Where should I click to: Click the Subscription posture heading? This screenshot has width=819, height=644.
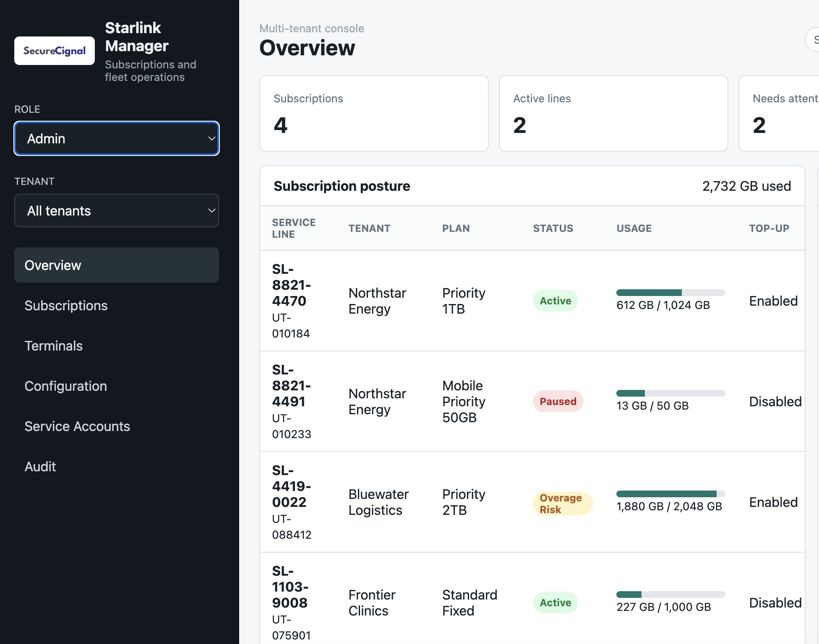coord(342,186)
